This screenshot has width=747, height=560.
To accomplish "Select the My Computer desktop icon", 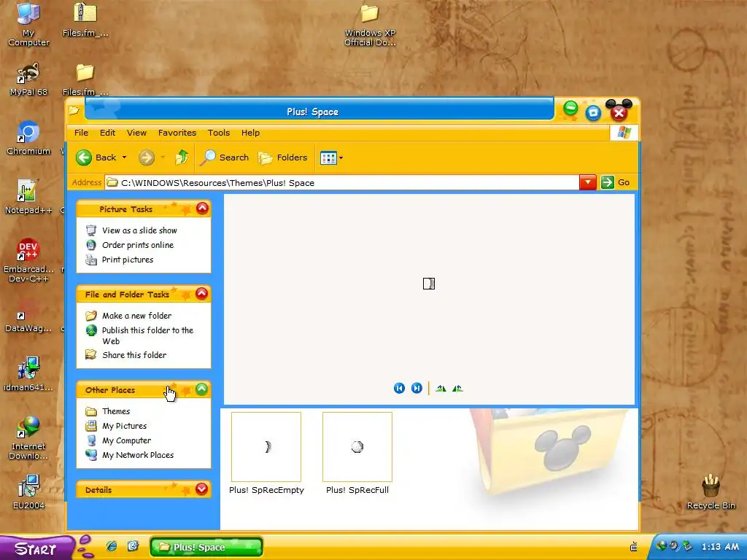I will 28,25.
